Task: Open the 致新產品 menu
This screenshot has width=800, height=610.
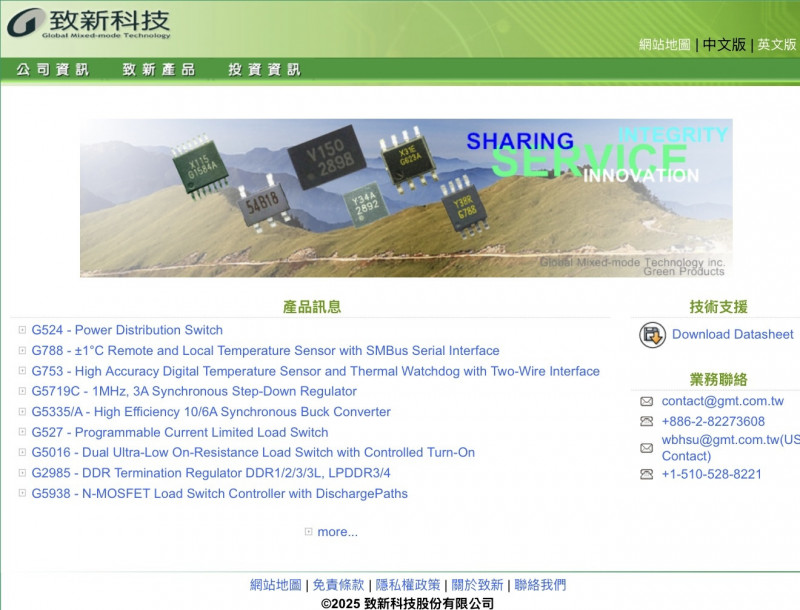Action: point(159,69)
